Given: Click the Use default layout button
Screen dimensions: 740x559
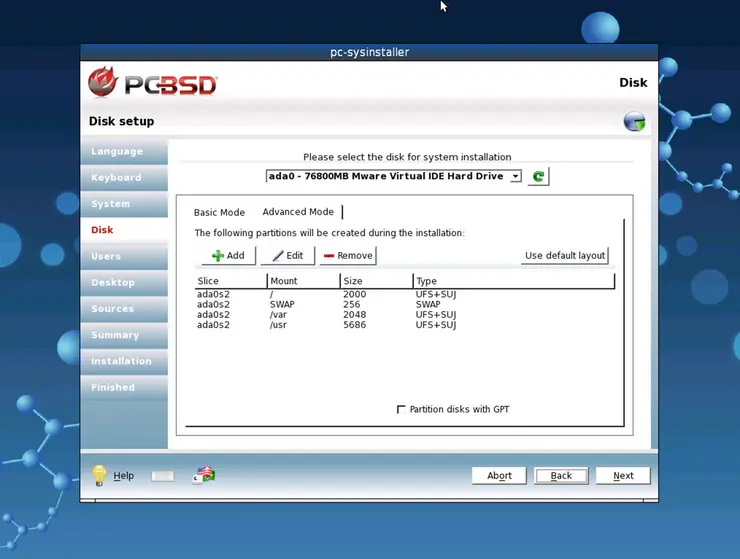Looking at the screenshot, I should point(564,256).
